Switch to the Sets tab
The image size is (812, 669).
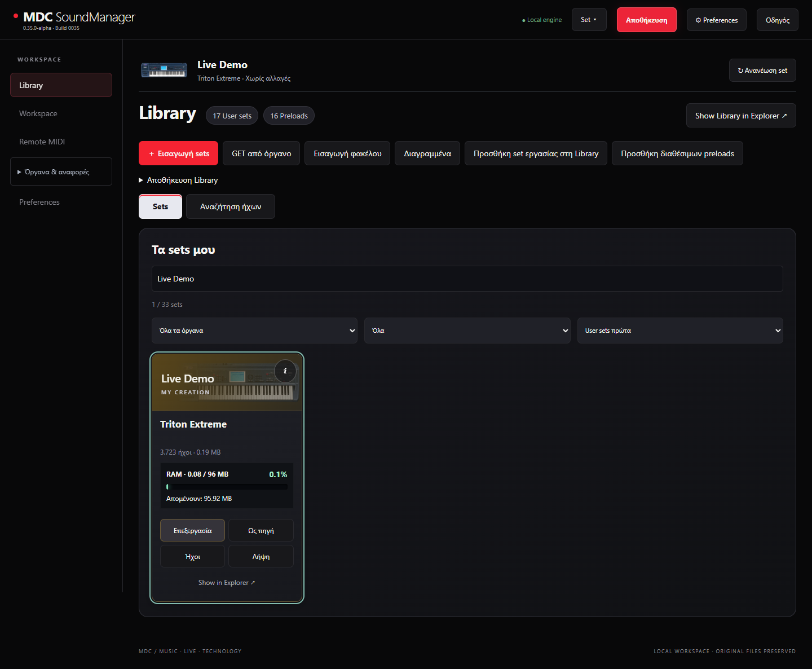(160, 206)
